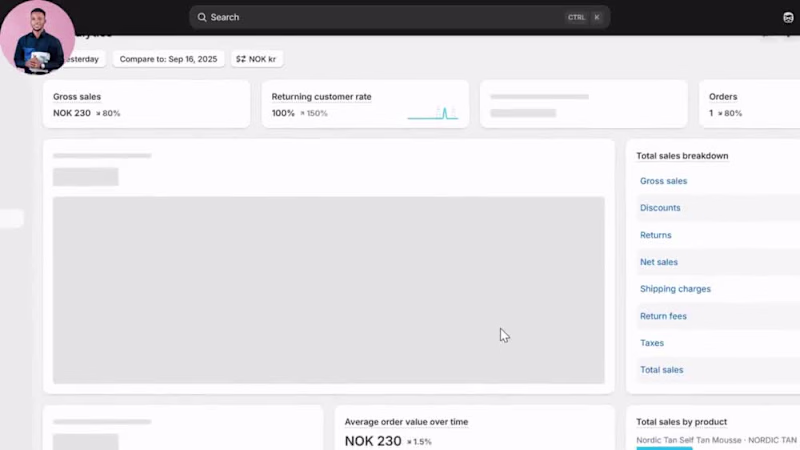800x450 pixels.
Task: Click Total sales link in breakdown
Action: [x=661, y=370]
